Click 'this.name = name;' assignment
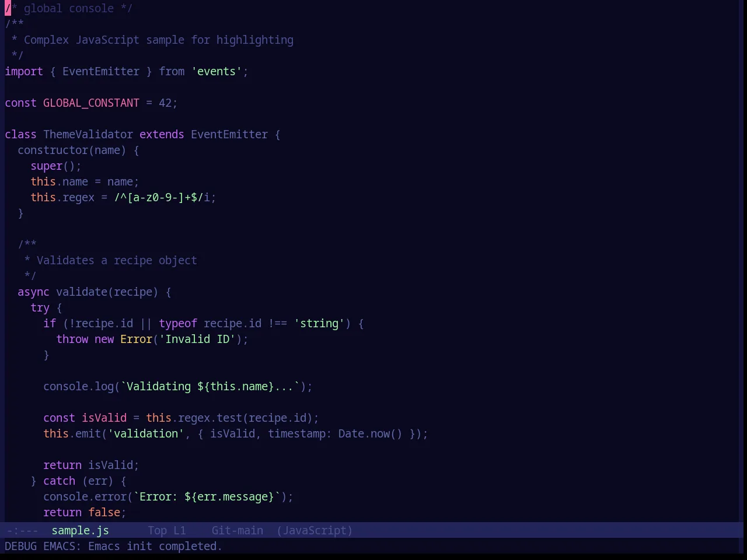 (85, 181)
